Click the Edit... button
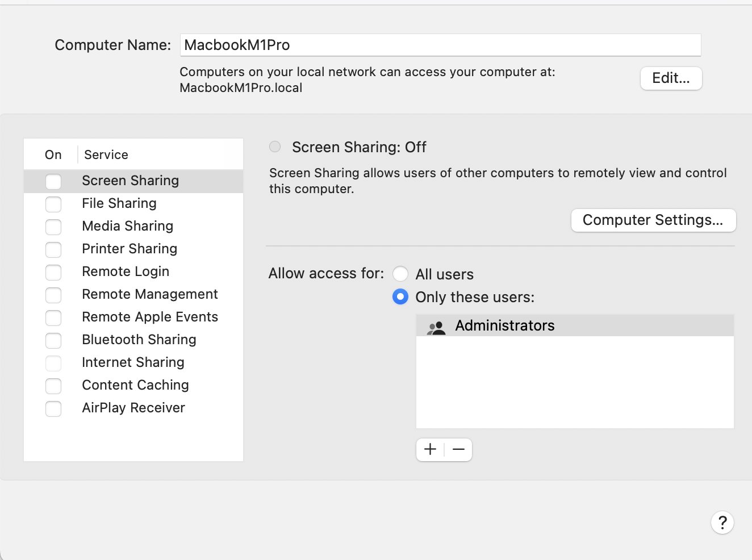This screenshot has width=752, height=560. point(671,78)
